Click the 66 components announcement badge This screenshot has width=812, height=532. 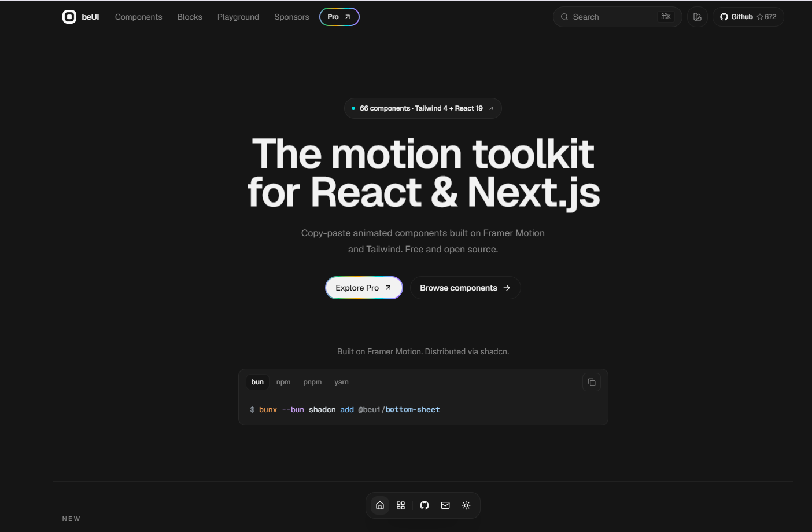(423, 108)
